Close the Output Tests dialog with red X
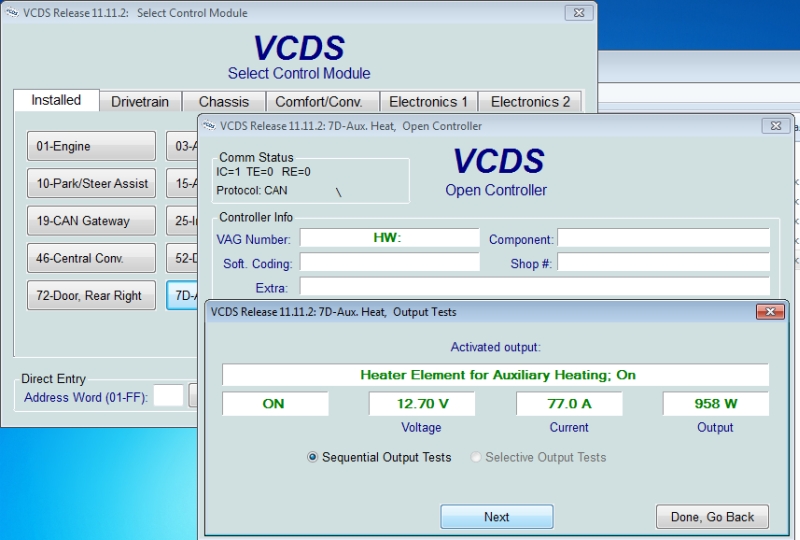This screenshot has height=540, width=800. click(x=770, y=311)
